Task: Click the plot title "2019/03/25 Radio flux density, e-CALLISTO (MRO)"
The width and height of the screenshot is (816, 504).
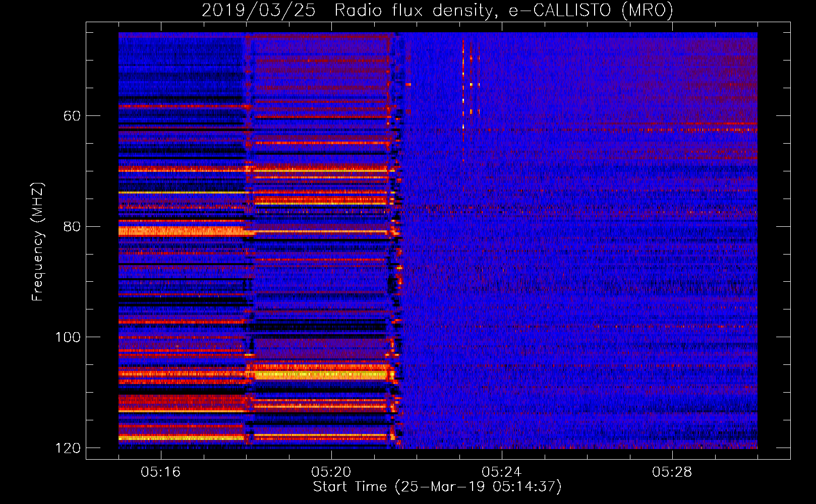Action: click(437, 10)
